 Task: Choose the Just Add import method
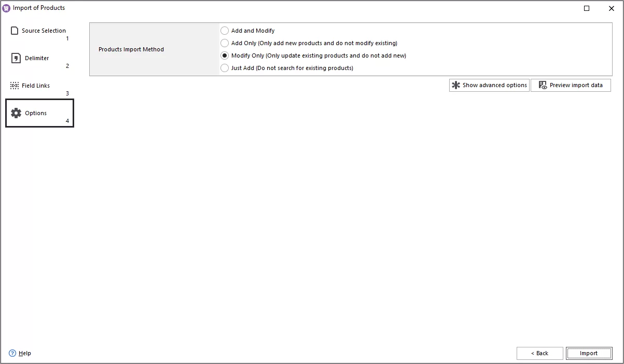pyautogui.click(x=225, y=68)
